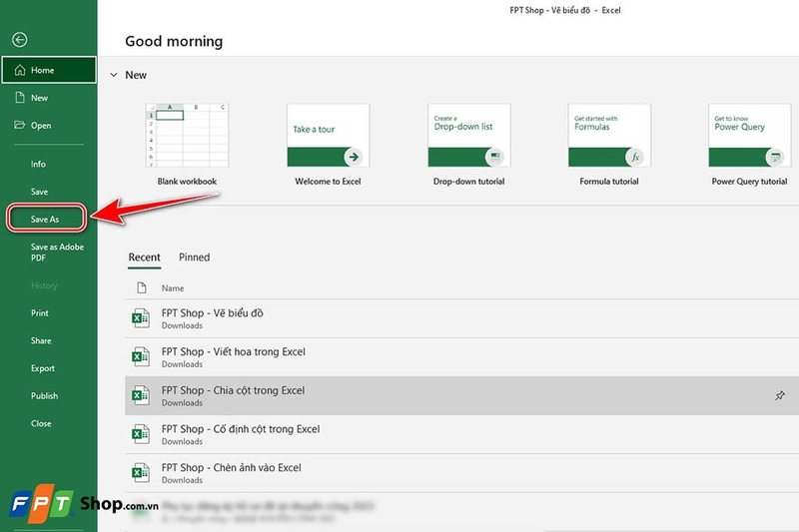Open the Print page
This screenshot has height=532, width=799.
coord(40,313)
